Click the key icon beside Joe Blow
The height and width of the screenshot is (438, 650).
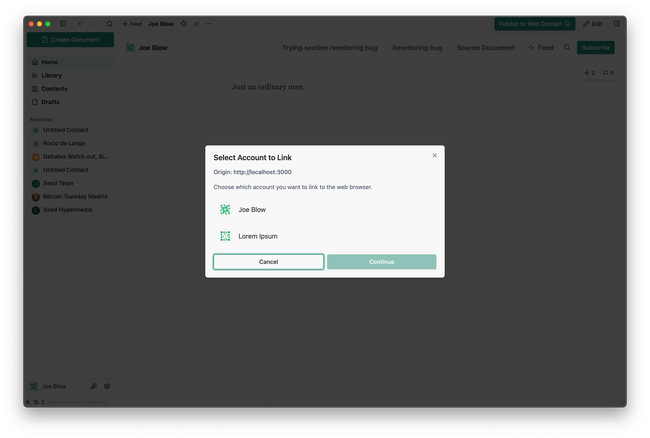(x=94, y=386)
